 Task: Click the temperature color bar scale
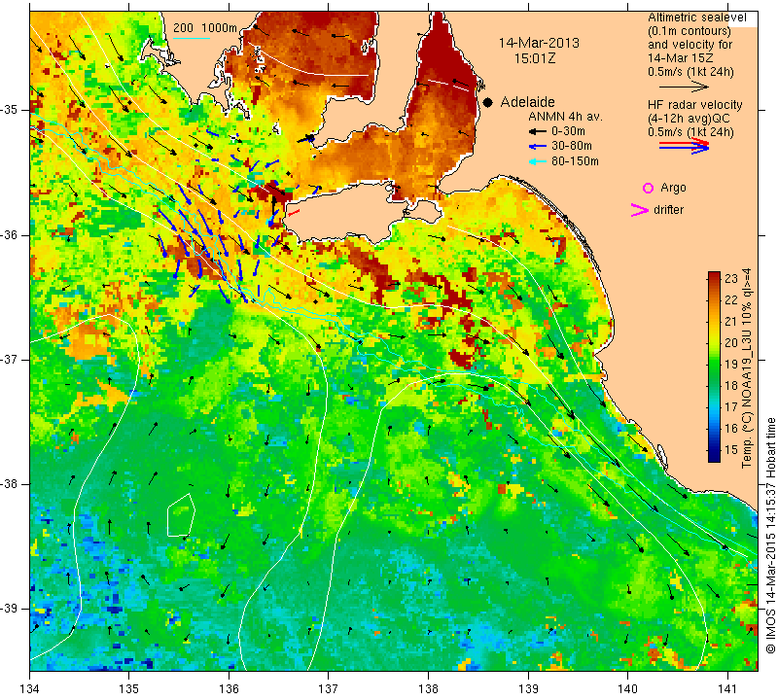pyautogui.click(x=714, y=367)
